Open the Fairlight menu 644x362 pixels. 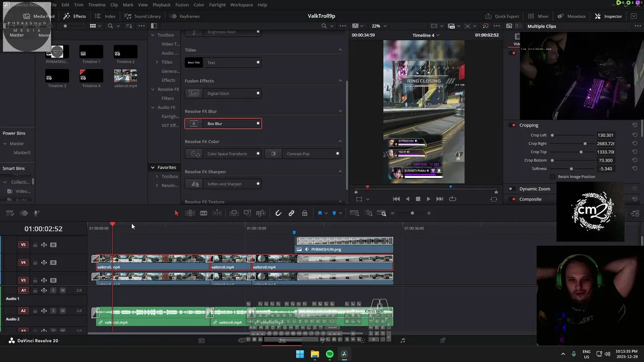coord(217,5)
